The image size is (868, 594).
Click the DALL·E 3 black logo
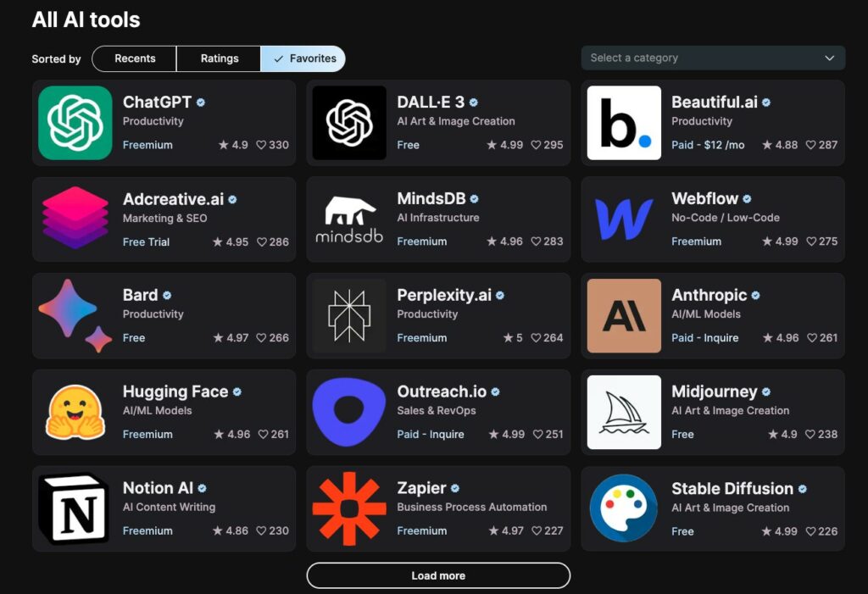349,123
